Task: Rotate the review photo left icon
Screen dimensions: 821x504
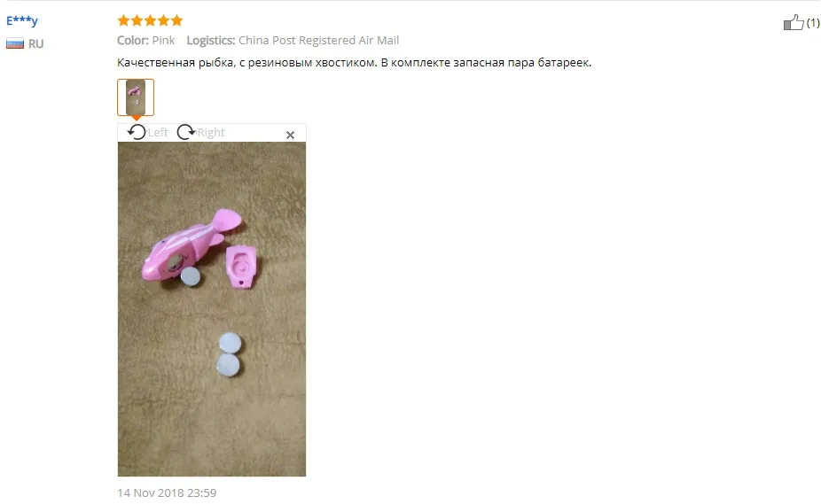Action: tap(137, 132)
